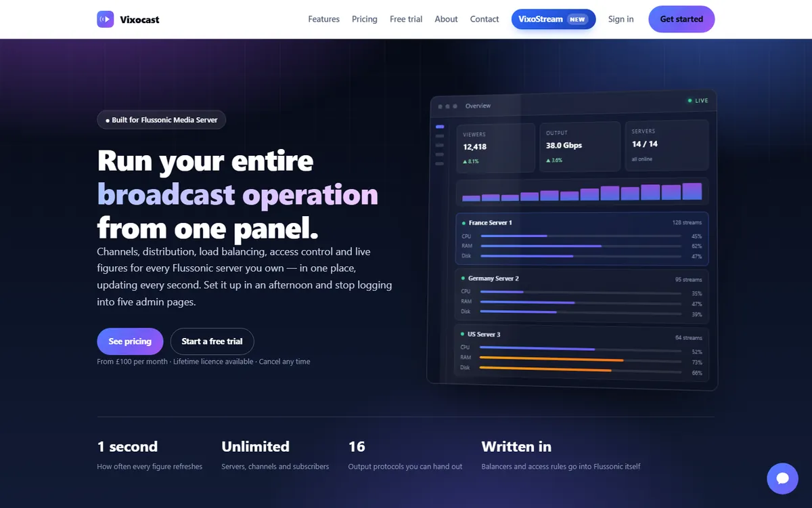Image resolution: width=812 pixels, height=508 pixels.
Task: Click the 64 streams label
Action: point(689,338)
